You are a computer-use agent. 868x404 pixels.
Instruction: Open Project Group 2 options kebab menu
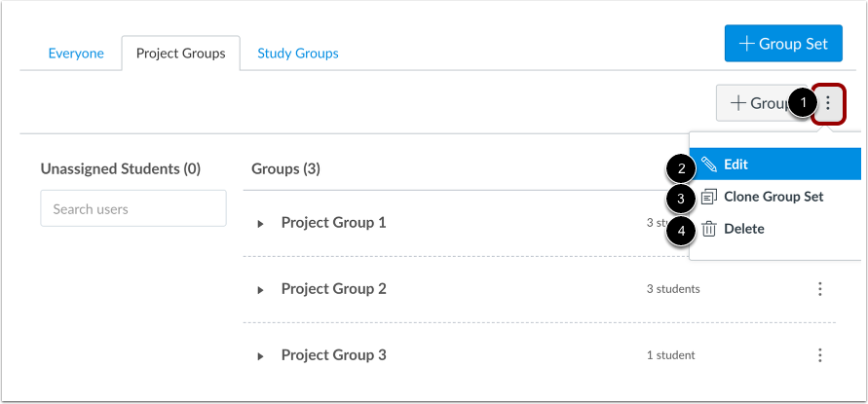820,289
